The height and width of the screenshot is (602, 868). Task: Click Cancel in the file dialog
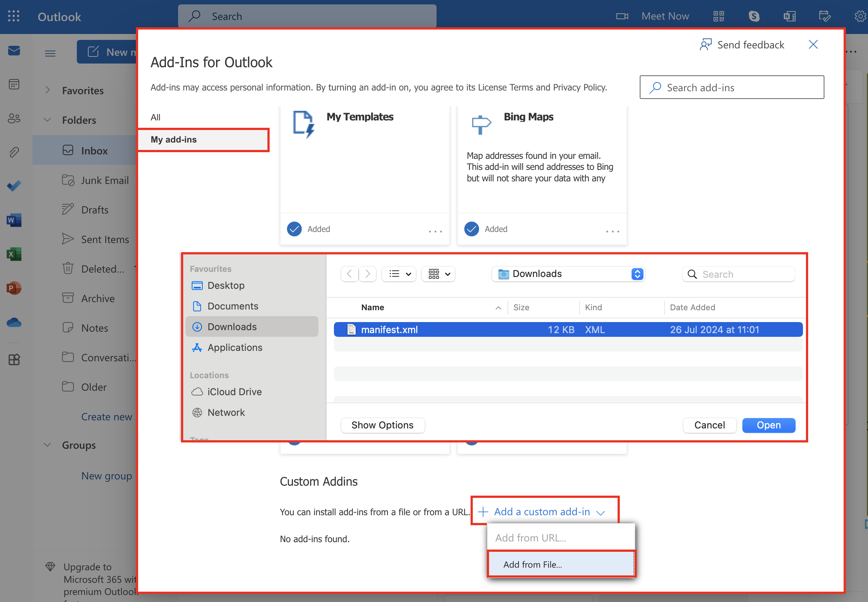[709, 425]
